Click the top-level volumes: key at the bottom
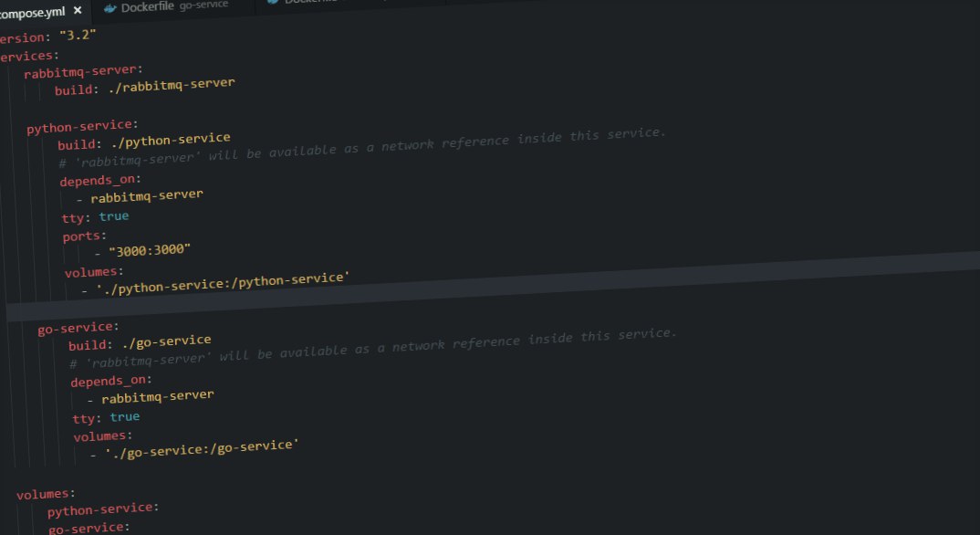Image resolution: width=980 pixels, height=535 pixels. 46,495
